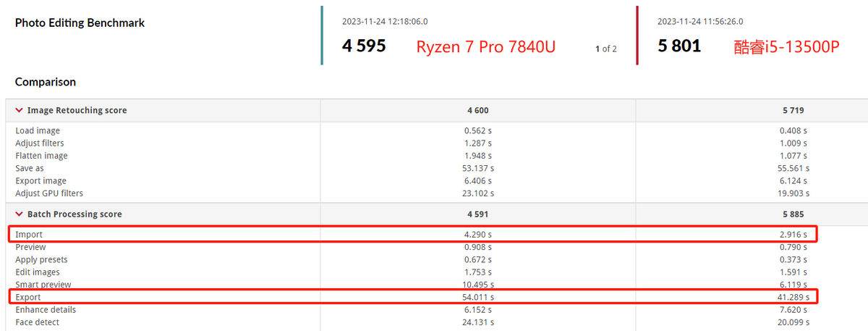Click the 0.672 s Apply presets value

click(478, 259)
